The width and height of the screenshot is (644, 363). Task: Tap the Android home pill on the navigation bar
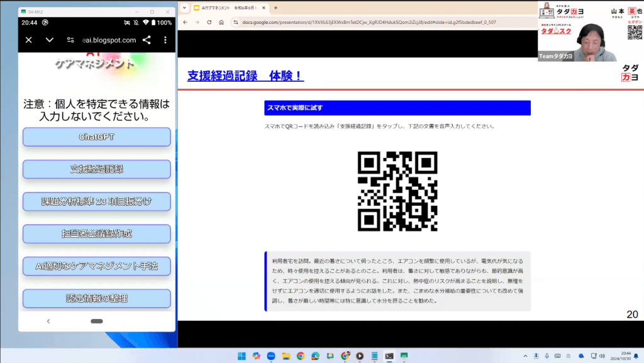click(96, 321)
